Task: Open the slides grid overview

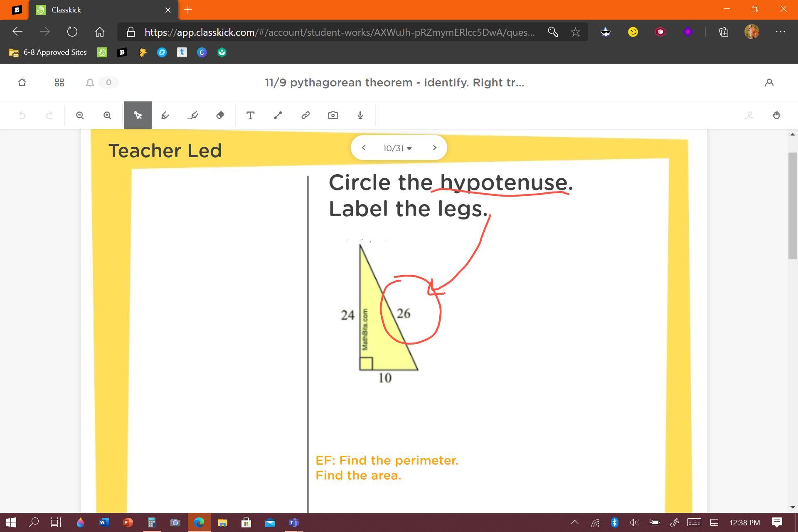Action: pos(59,83)
